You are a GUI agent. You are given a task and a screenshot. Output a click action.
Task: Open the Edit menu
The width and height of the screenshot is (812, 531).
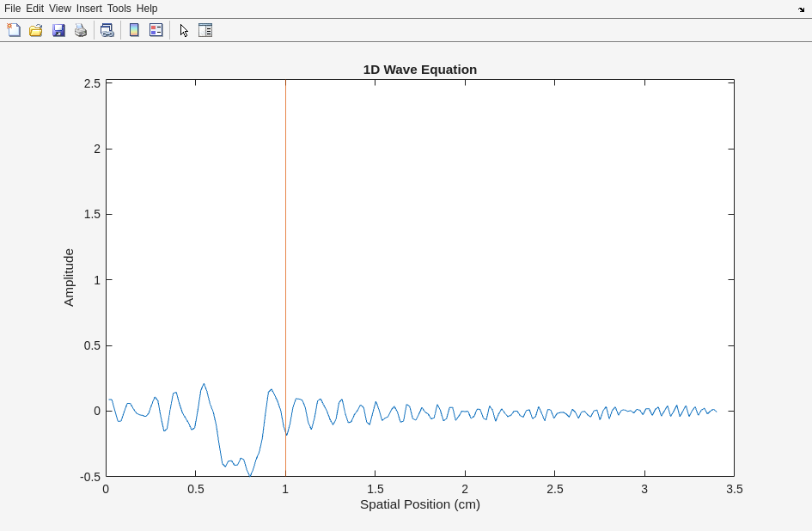pyautogui.click(x=34, y=9)
